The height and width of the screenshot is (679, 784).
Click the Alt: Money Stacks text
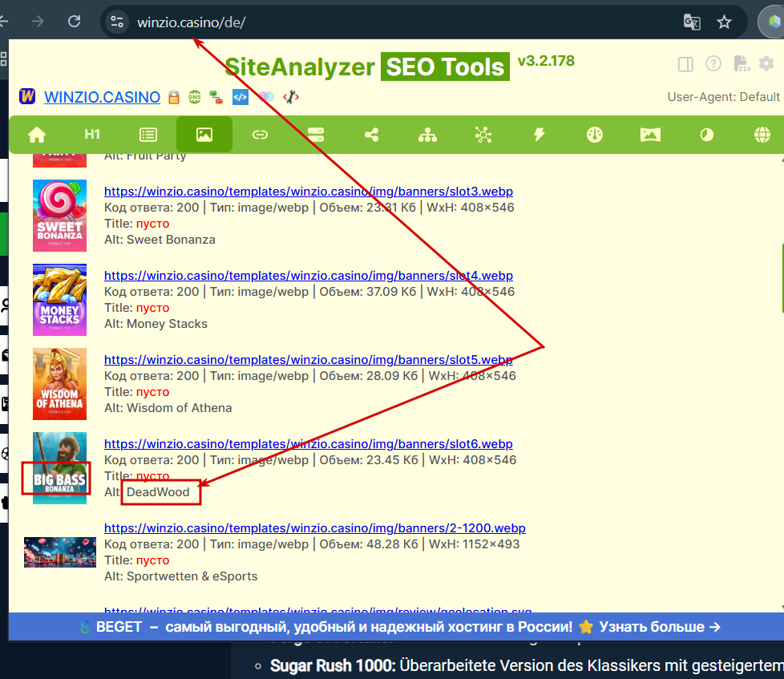(x=156, y=324)
